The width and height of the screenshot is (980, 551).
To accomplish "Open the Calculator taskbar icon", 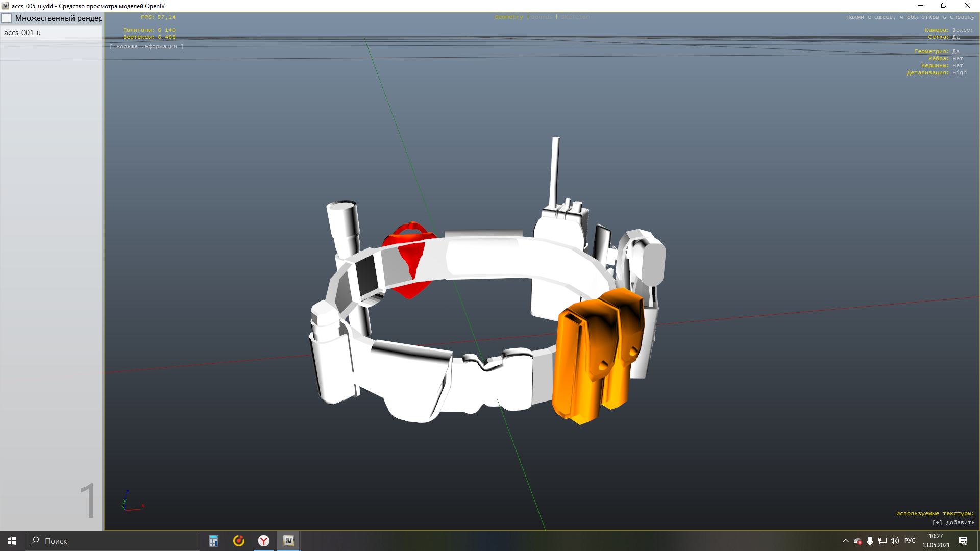I will [x=214, y=541].
